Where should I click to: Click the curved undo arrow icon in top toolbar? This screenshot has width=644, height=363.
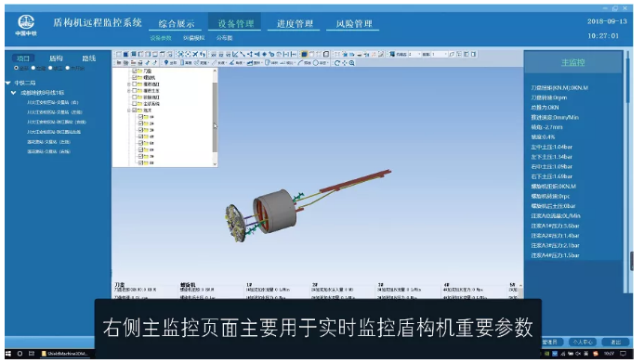pos(203,54)
